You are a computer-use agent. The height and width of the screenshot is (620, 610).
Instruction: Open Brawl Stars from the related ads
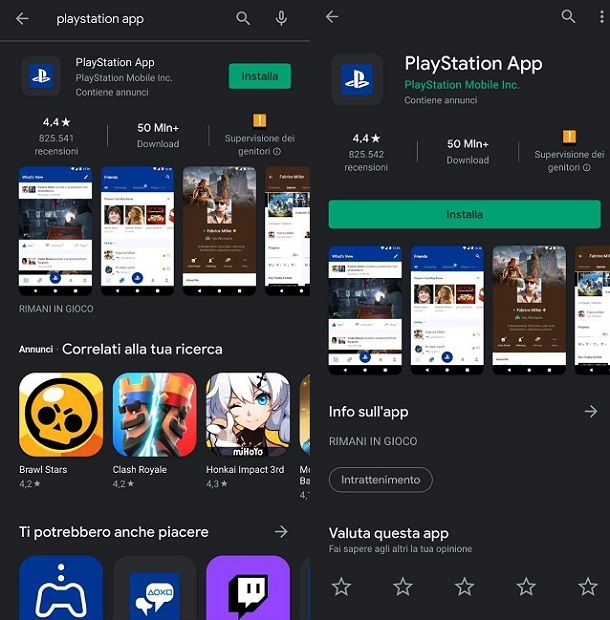(x=61, y=414)
